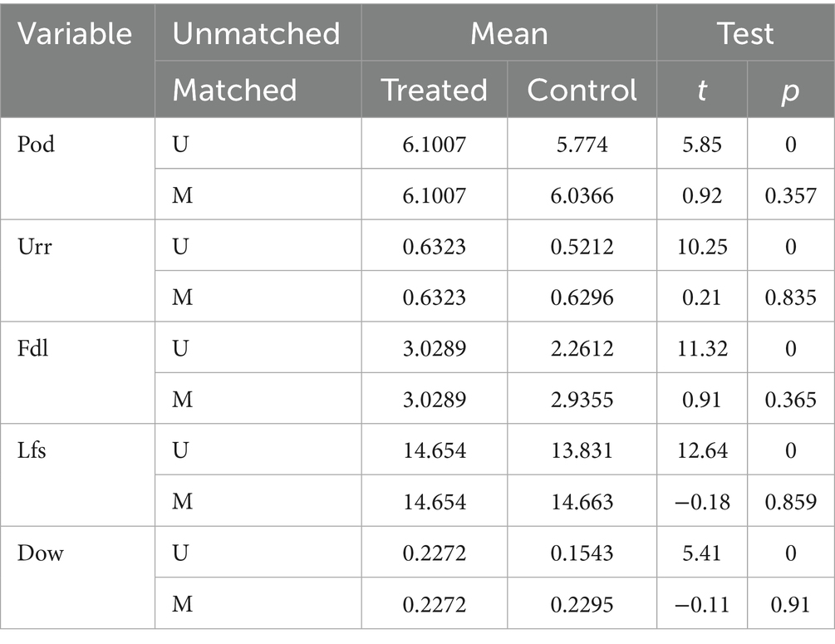Click the Treated subheader
Viewport: 835px width, 644px height.
point(434,90)
